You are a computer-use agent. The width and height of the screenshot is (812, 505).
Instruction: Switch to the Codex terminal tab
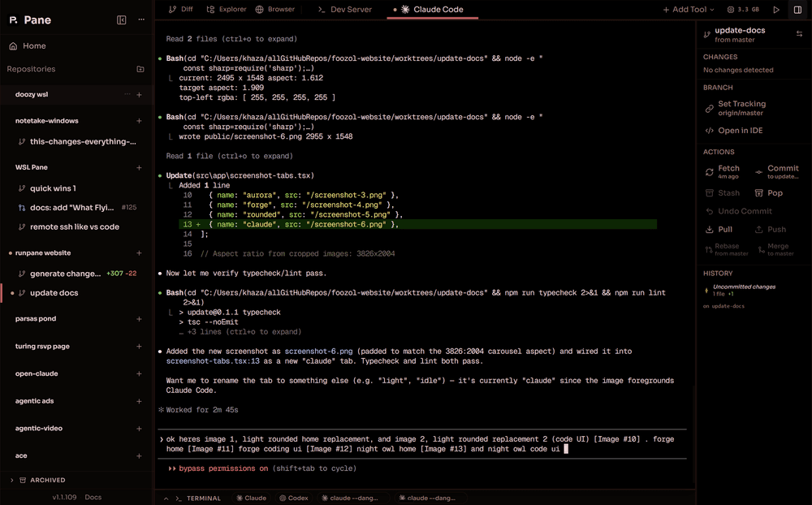tap(292, 498)
